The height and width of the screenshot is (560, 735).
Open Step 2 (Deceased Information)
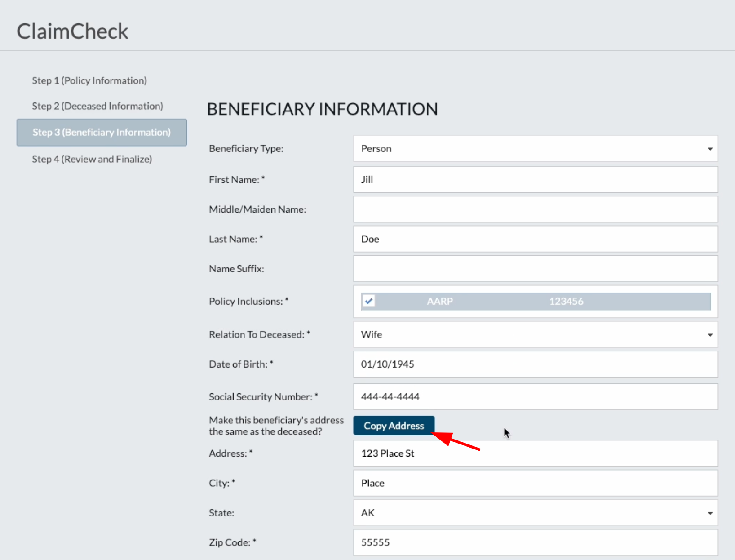pos(97,106)
